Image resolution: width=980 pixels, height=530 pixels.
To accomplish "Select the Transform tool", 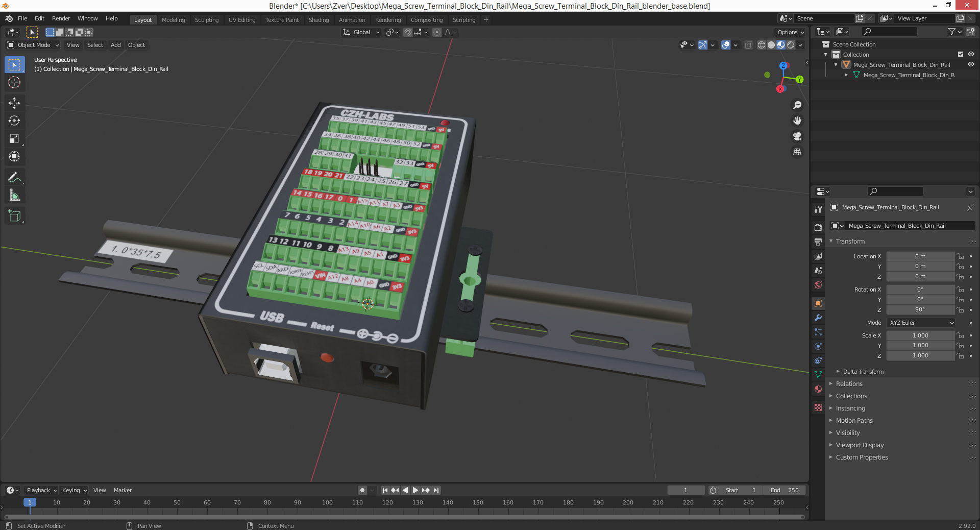I will pos(14,157).
